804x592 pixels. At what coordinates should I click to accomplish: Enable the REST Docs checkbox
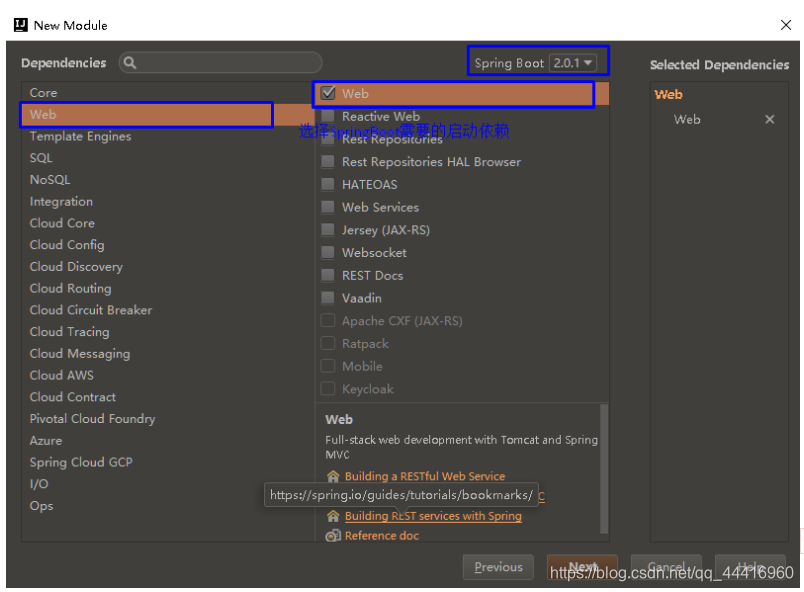coord(328,275)
